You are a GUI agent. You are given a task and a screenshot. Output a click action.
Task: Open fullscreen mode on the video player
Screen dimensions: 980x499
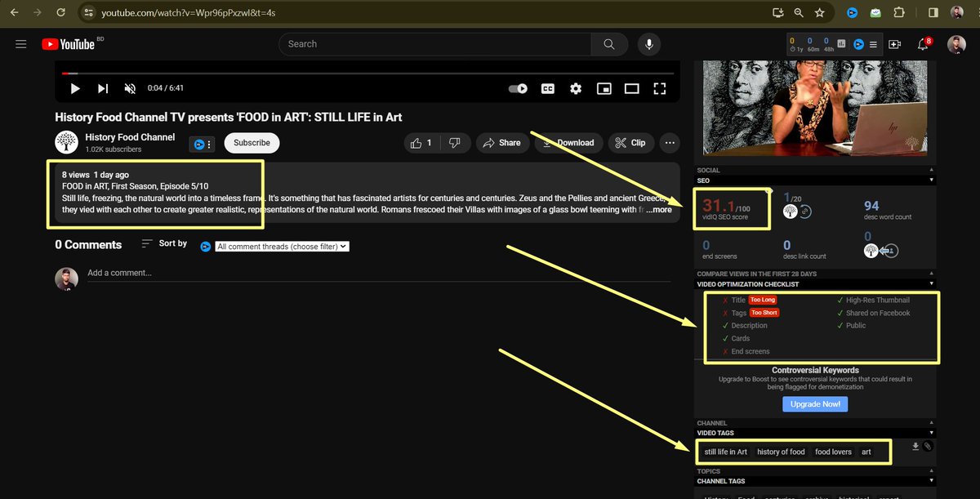coord(660,88)
